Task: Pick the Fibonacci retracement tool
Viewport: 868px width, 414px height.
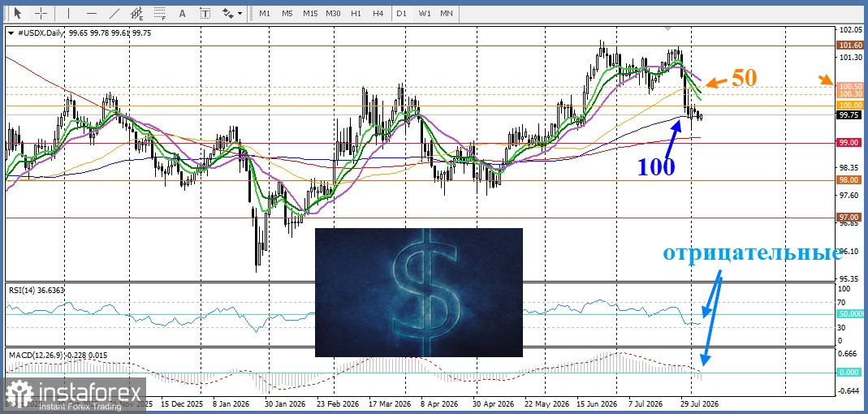Action: pos(161,13)
